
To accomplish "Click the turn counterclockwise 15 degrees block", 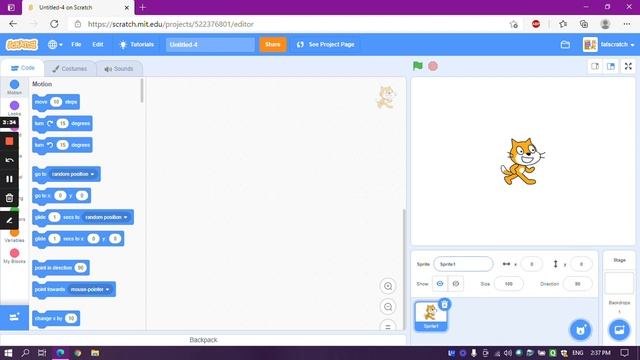I will 62,145.
